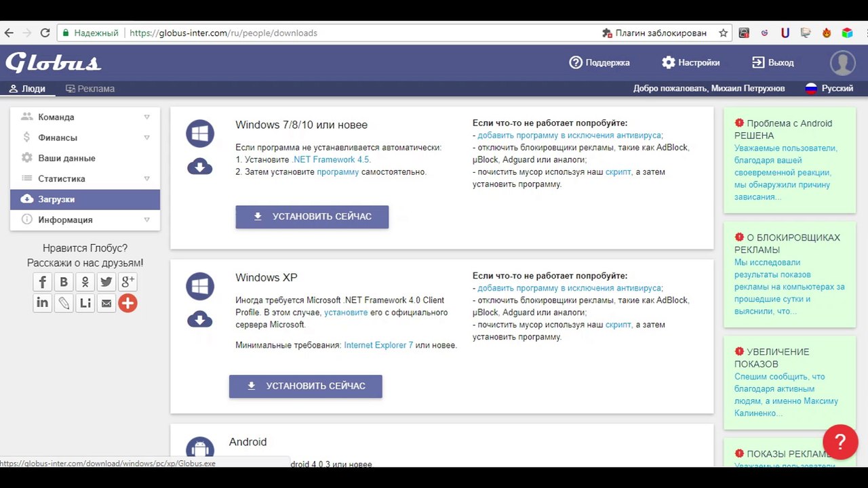Switch to the Люди tab
The height and width of the screenshot is (488, 868).
[27, 89]
